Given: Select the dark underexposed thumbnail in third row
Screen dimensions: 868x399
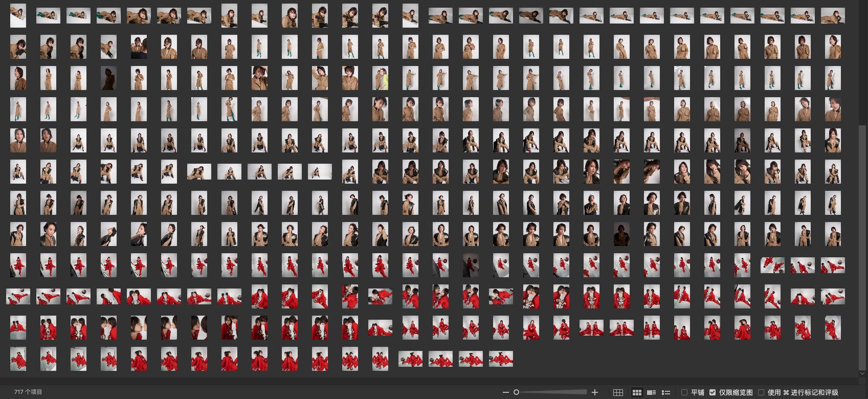Looking at the screenshot, I should (x=108, y=78).
